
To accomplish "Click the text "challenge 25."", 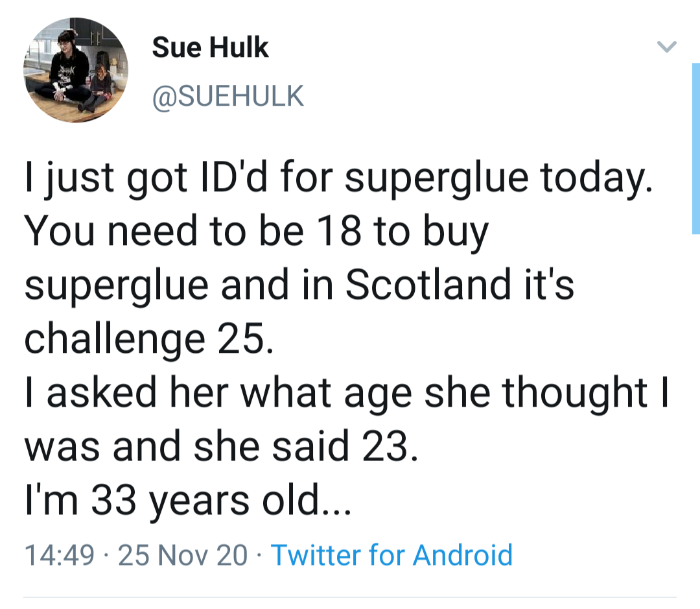I will tap(145, 339).
